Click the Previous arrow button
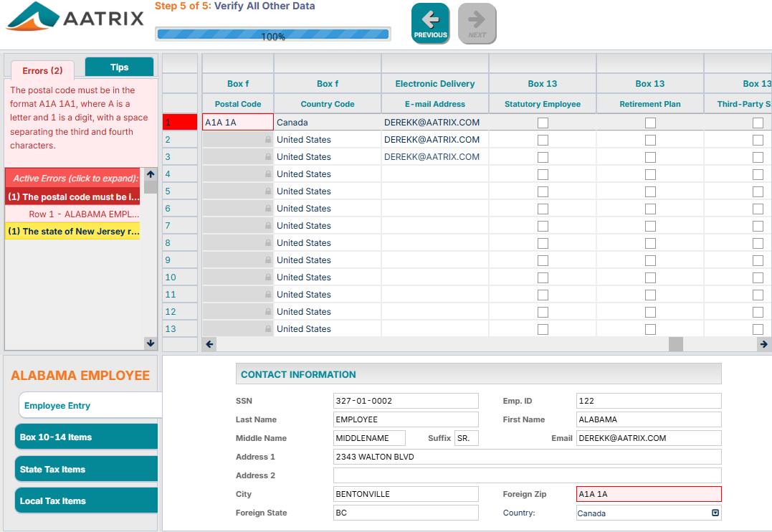 pyautogui.click(x=430, y=23)
